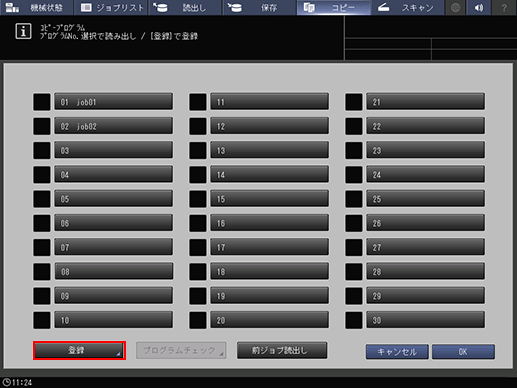Switch to the ジョブリスト tab
517x388 pixels.
[112, 8]
